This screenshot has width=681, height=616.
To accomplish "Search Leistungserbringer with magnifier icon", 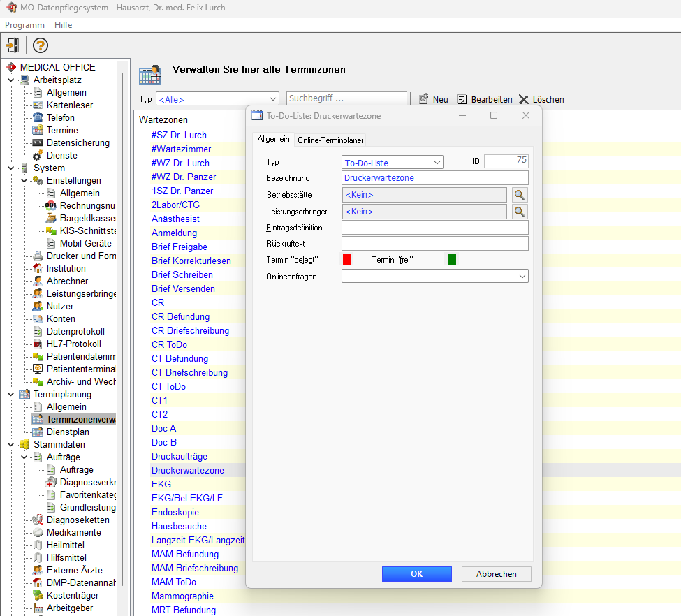I will point(519,211).
